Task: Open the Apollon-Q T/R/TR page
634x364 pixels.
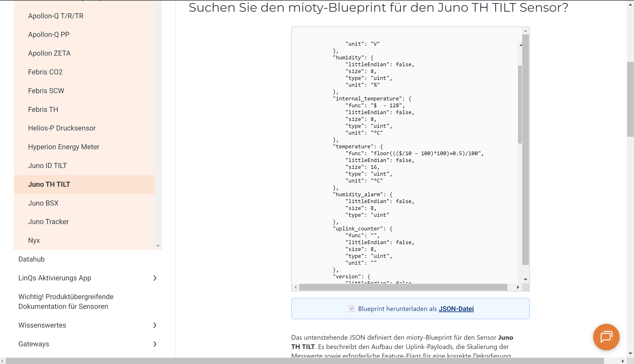Action: 56,16
